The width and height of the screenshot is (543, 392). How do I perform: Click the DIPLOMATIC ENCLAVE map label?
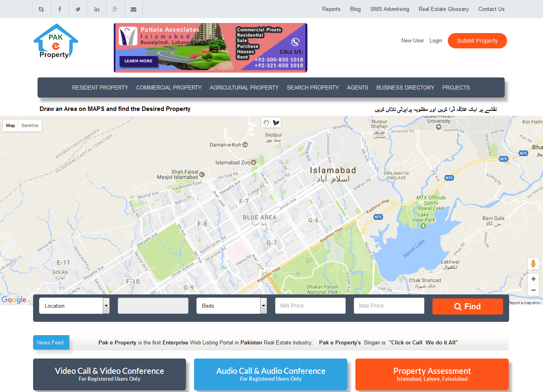[x=397, y=175]
